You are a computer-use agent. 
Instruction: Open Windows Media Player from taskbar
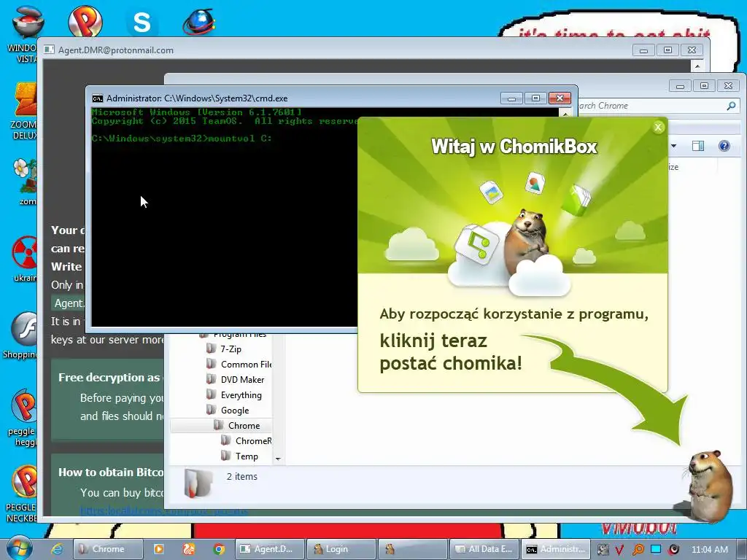[158, 549]
